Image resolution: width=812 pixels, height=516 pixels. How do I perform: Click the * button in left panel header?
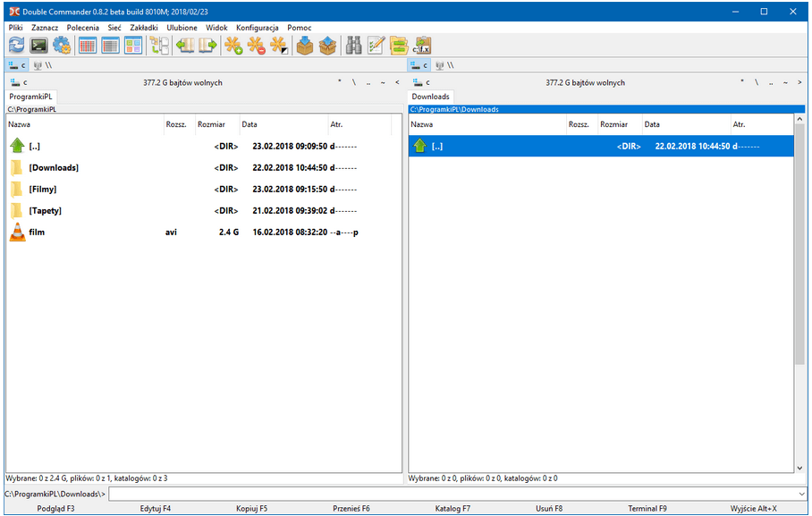click(340, 82)
